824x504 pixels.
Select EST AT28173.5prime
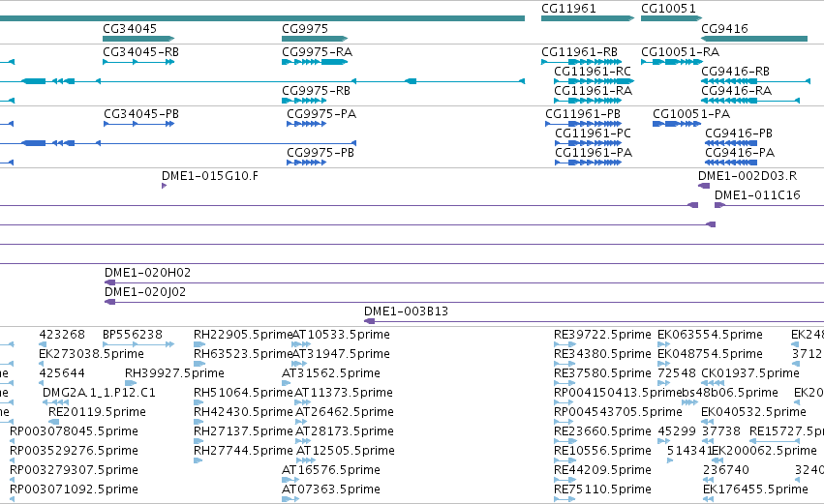[x=303, y=441]
